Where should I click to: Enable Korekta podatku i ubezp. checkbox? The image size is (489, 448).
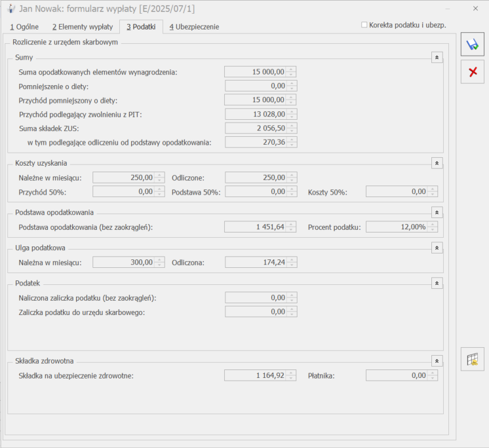click(364, 25)
